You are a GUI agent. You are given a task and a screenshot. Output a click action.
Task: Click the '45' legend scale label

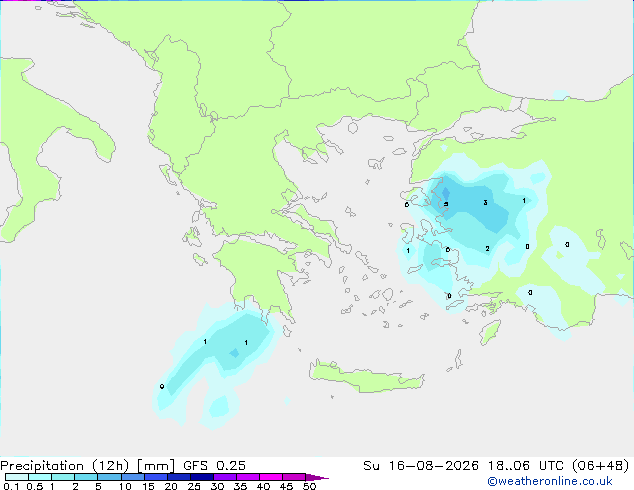coord(286,486)
